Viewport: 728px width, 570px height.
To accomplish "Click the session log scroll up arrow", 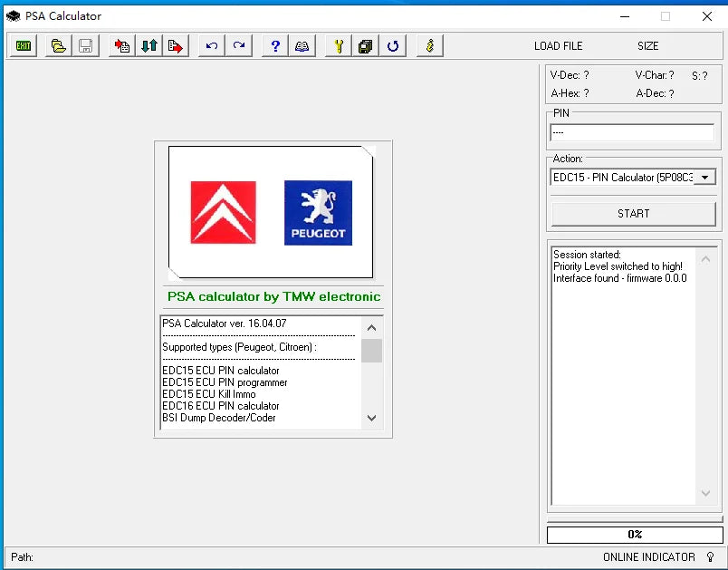I will point(705,259).
